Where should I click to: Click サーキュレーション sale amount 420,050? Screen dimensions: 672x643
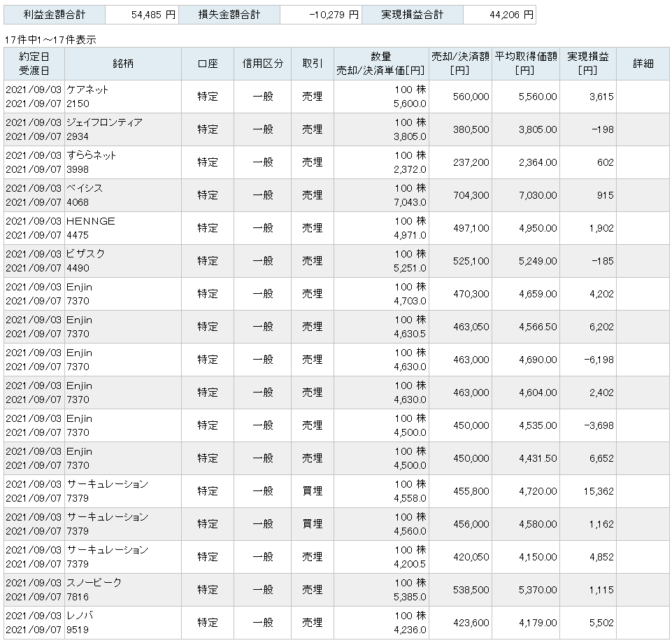coord(471,557)
